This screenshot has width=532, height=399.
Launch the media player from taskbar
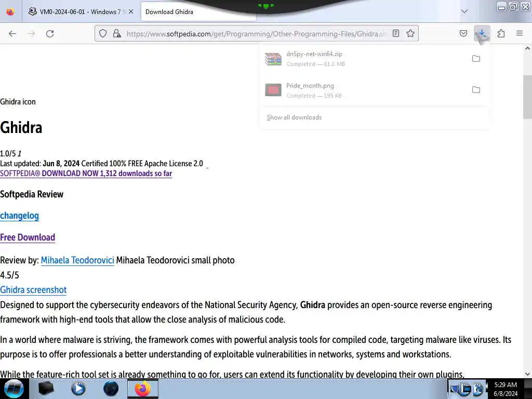(x=78, y=389)
